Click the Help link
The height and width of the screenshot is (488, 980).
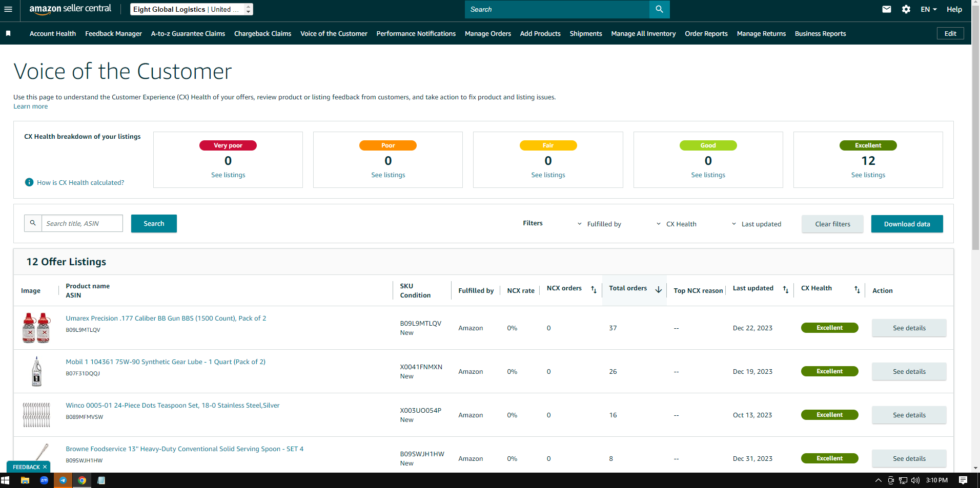(954, 9)
